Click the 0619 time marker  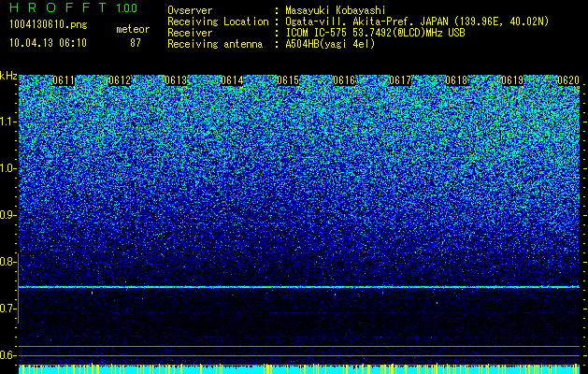[512, 80]
